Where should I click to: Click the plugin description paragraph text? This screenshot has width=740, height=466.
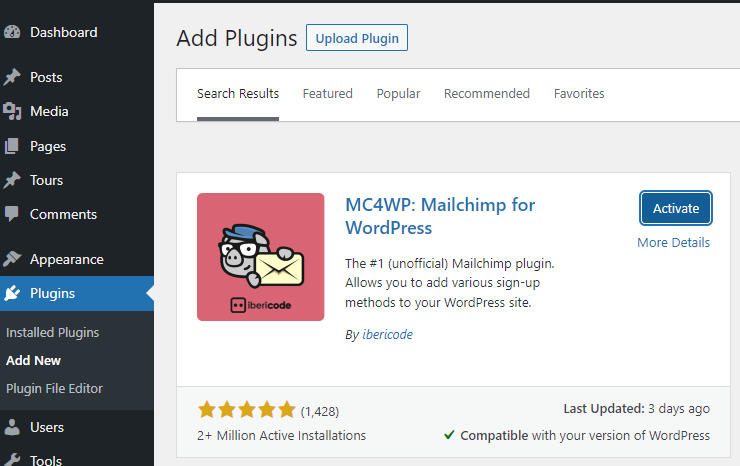(x=450, y=283)
